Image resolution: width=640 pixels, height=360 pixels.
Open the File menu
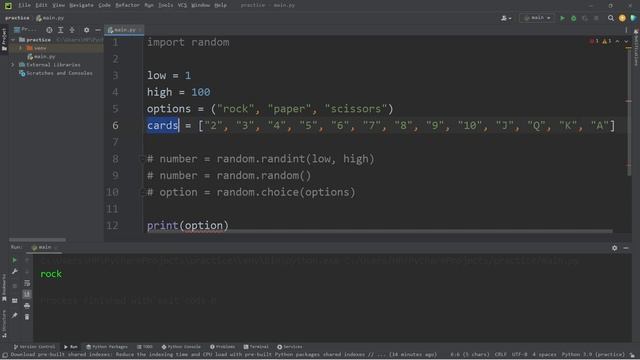click(x=24, y=5)
